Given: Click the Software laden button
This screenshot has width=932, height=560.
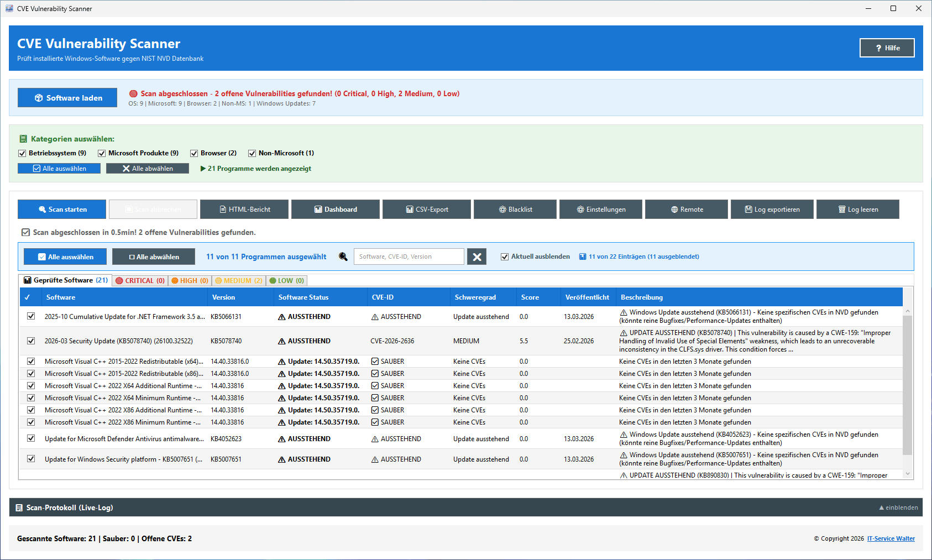Looking at the screenshot, I should click(x=67, y=98).
